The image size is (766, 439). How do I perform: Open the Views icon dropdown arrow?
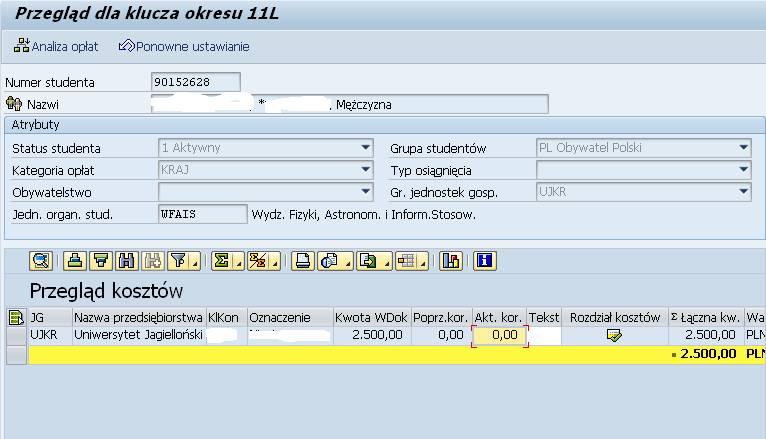(348, 264)
